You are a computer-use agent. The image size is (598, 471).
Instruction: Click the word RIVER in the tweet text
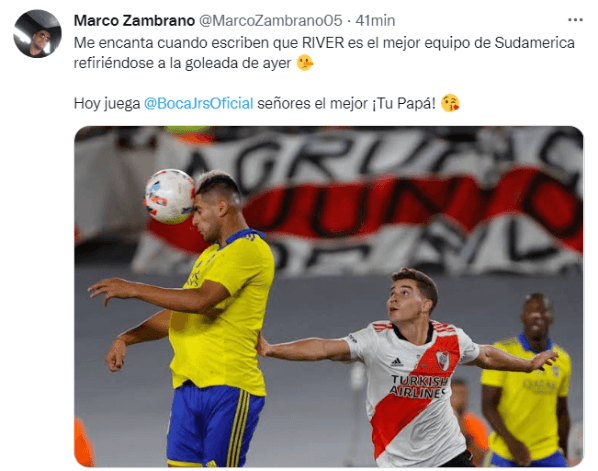(x=323, y=43)
